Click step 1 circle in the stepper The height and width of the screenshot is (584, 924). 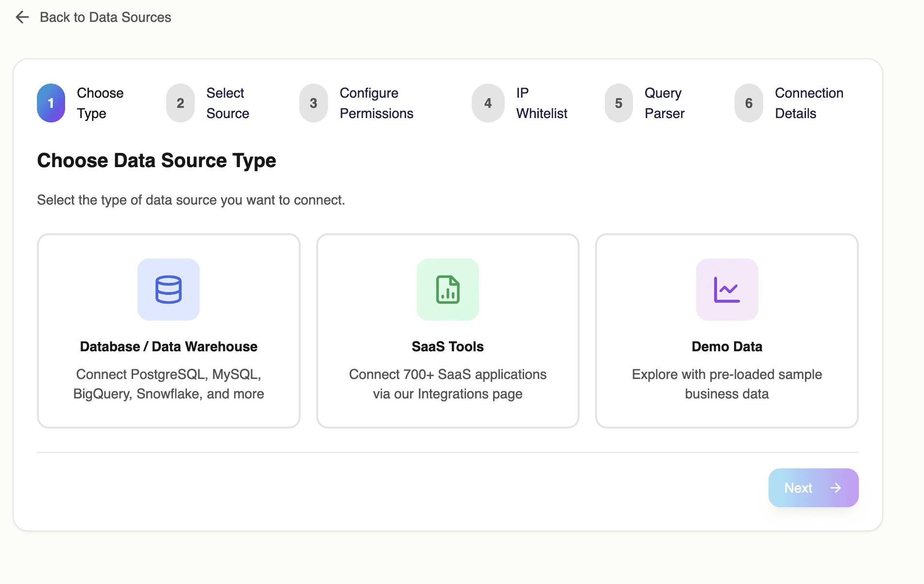(x=51, y=103)
